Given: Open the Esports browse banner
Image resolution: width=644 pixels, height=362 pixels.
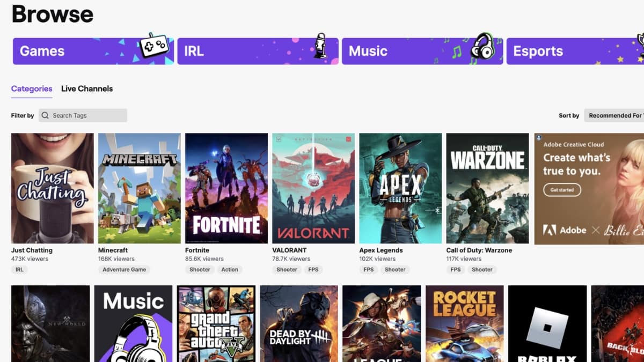Looking at the screenshot, I should tap(575, 51).
